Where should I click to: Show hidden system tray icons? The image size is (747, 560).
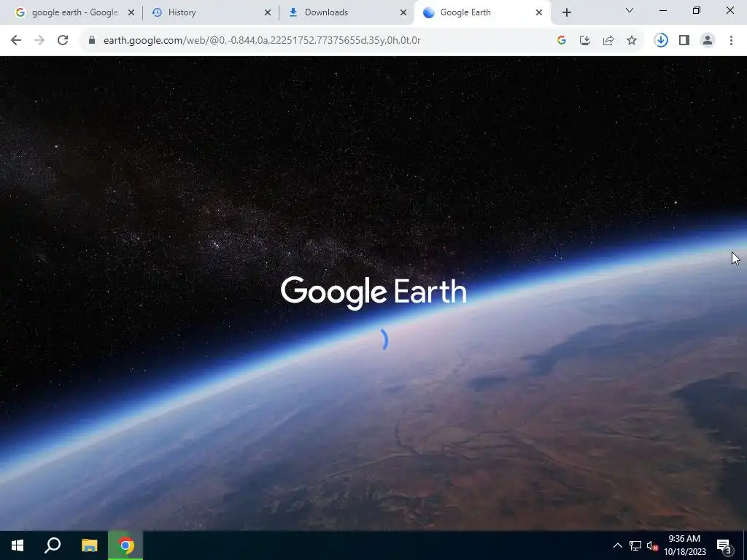pos(617,545)
